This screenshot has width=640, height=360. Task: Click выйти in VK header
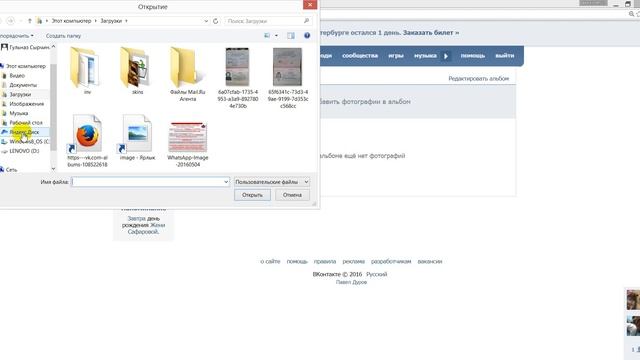coord(505,56)
